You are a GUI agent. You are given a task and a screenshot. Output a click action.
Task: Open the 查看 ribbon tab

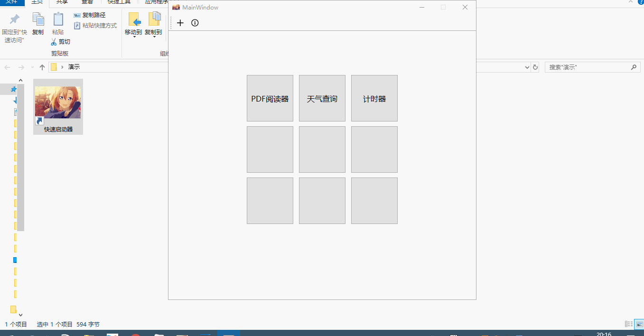(x=87, y=2)
